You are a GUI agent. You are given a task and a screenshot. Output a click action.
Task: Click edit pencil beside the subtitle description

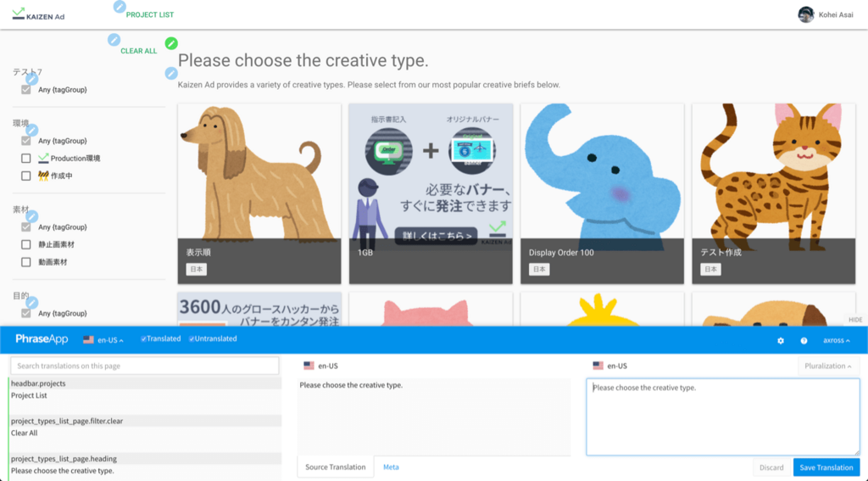[x=171, y=73]
